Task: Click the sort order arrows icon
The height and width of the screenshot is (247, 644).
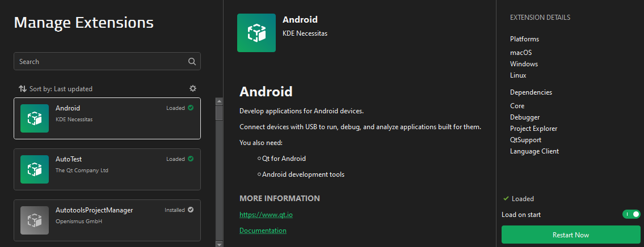Action: [x=23, y=88]
